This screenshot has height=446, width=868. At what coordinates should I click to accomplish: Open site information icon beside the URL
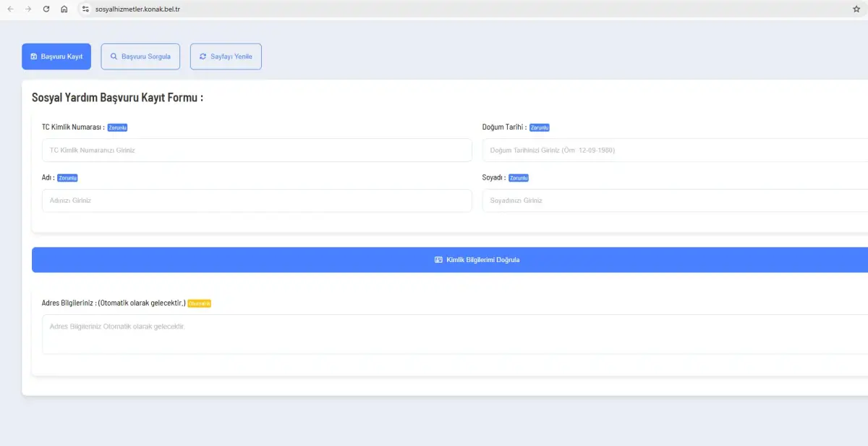85,9
